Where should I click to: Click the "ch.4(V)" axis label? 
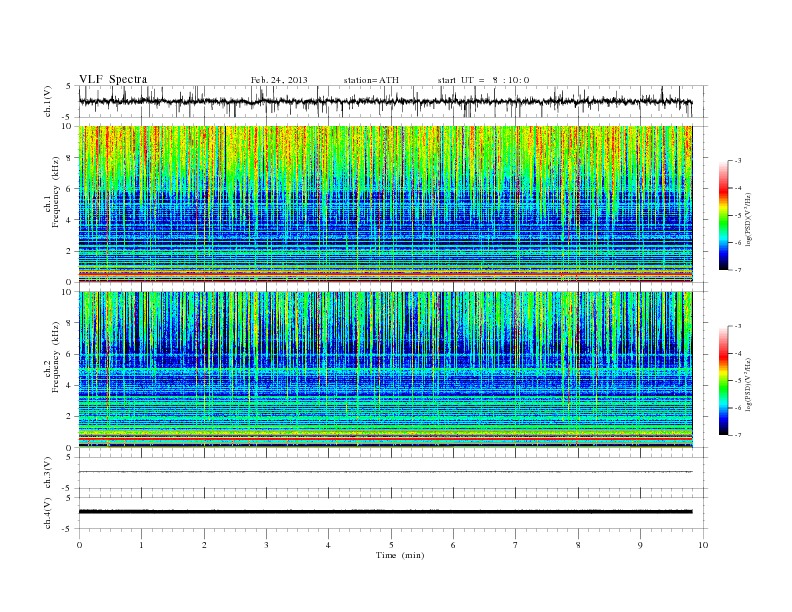pyautogui.click(x=48, y=513)
